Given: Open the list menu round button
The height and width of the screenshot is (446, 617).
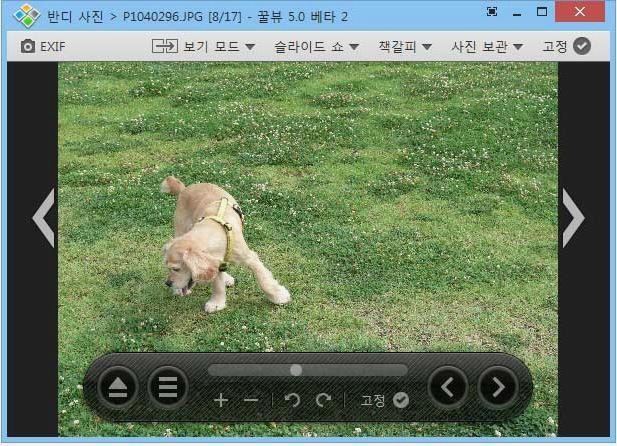Looking at the screenshot, I should [168, 387].
